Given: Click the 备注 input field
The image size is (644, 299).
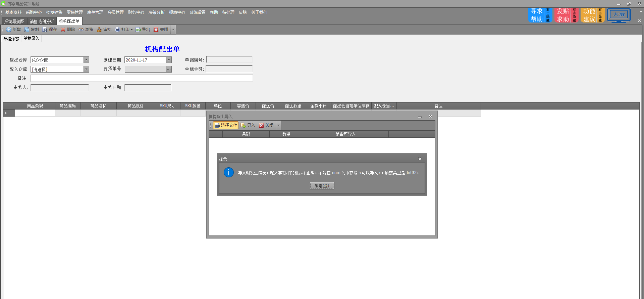Looking at the screenshot, I should tap(142, 78).
